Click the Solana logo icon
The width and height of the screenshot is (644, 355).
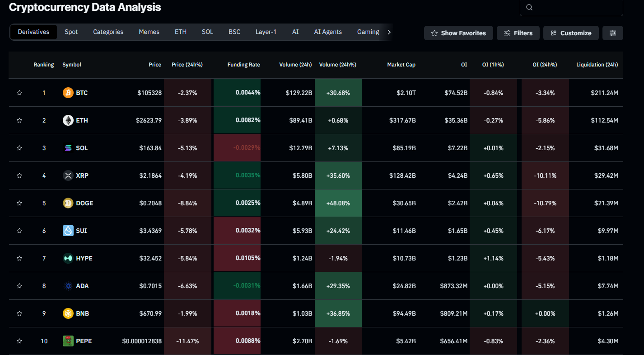point(68,148)
